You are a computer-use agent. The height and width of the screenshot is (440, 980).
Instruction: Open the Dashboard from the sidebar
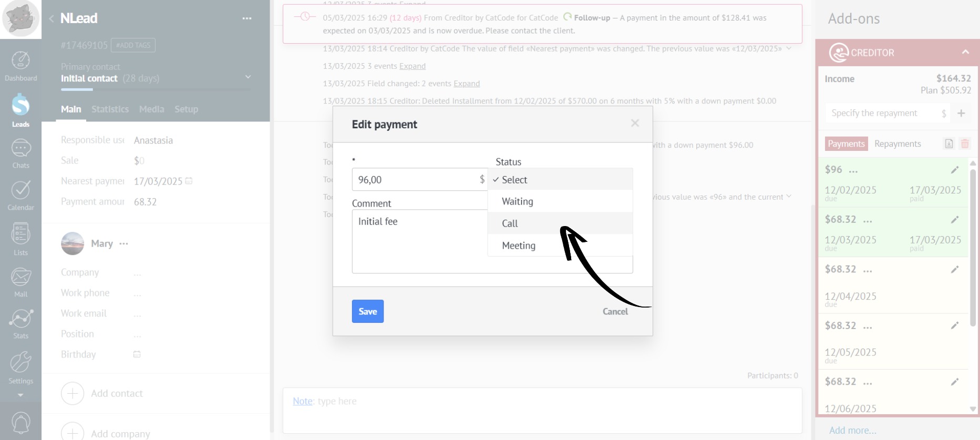click(x=20, y=66)
